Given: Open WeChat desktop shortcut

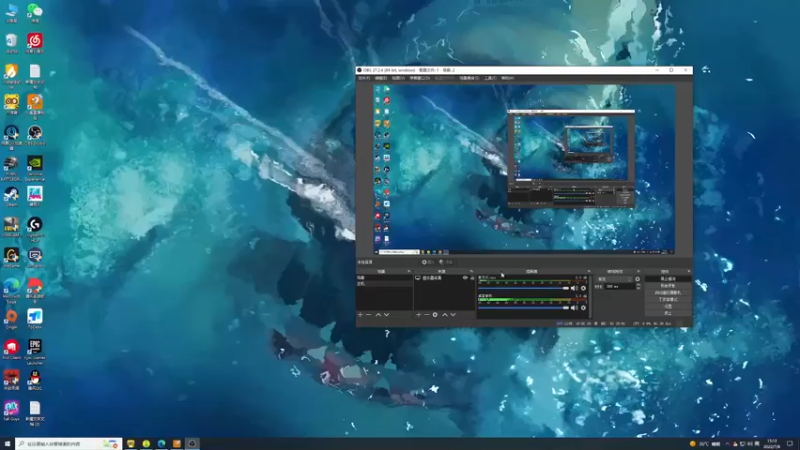Looking at the screenshot, I should [35, 13].
